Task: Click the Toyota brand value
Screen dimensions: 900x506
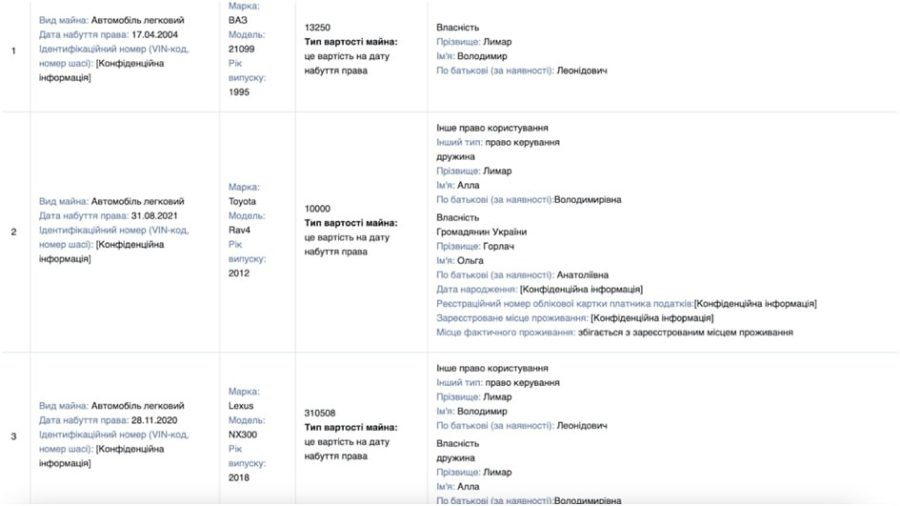Action: point(242,201)
